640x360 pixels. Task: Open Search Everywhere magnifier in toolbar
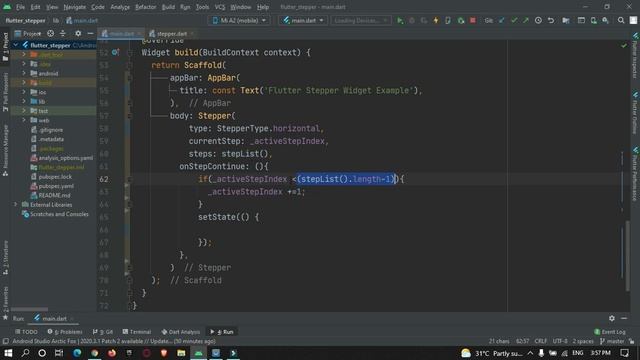621,20
